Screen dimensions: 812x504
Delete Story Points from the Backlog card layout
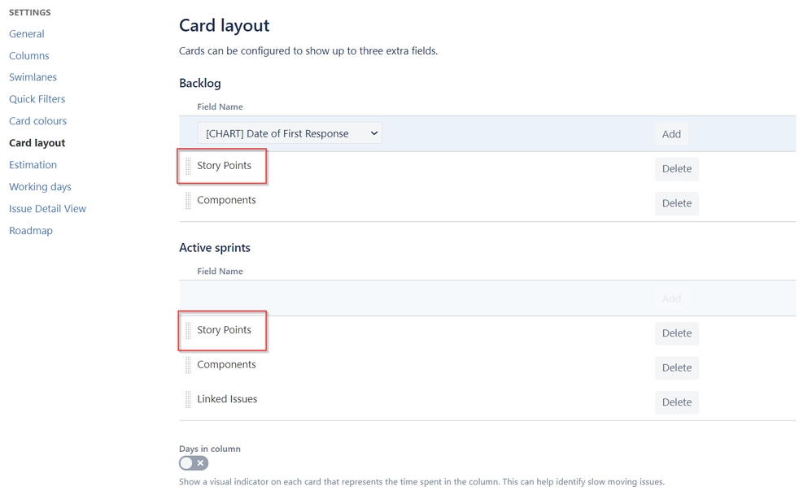(x=676, y=168)
